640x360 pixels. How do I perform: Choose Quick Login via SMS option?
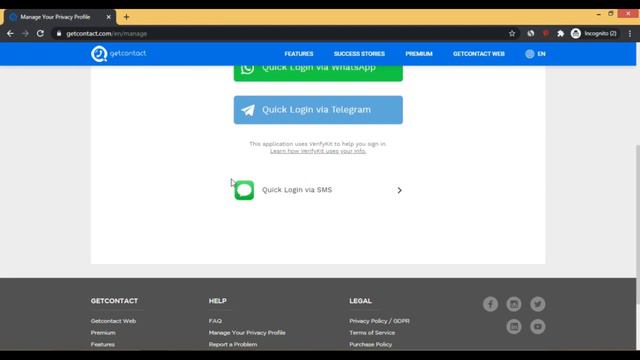[x=318, y=190]
